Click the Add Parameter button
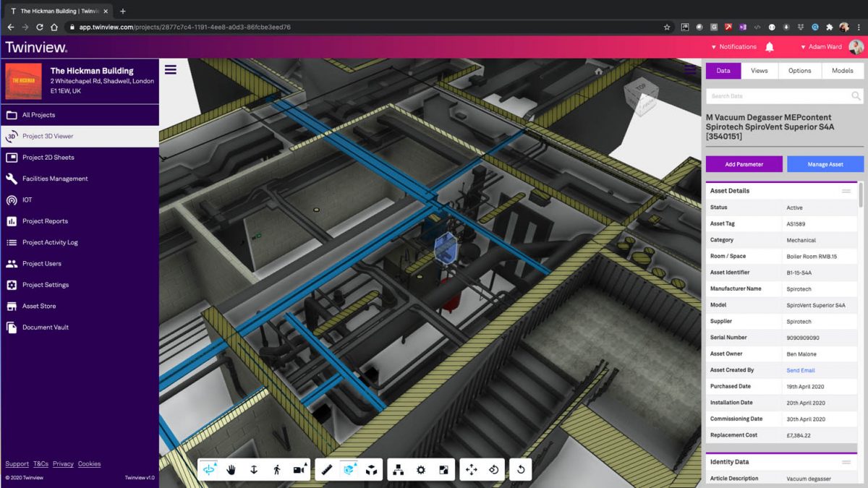The width and height of the screenshot is (868, 488). click(x=744, y=164)
